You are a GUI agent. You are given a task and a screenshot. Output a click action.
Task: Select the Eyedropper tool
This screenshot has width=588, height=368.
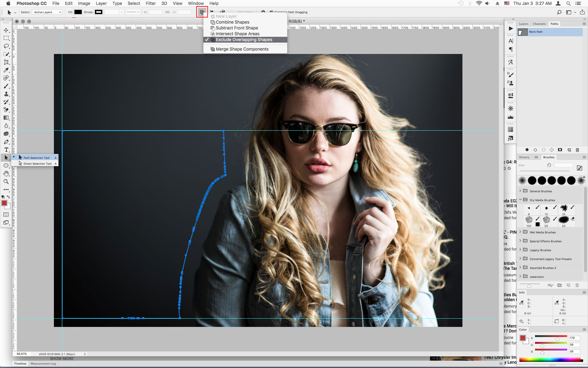tap(6, 69)
